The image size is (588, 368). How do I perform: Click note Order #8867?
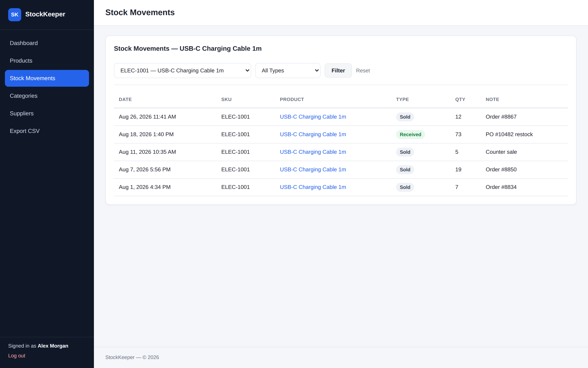[x=501, y=117]
